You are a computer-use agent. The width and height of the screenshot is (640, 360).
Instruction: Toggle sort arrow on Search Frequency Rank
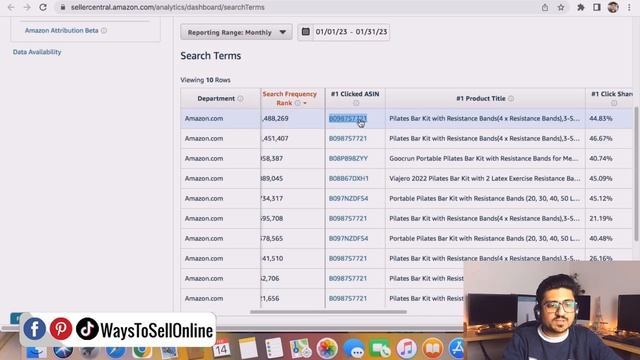pos(305,103)
